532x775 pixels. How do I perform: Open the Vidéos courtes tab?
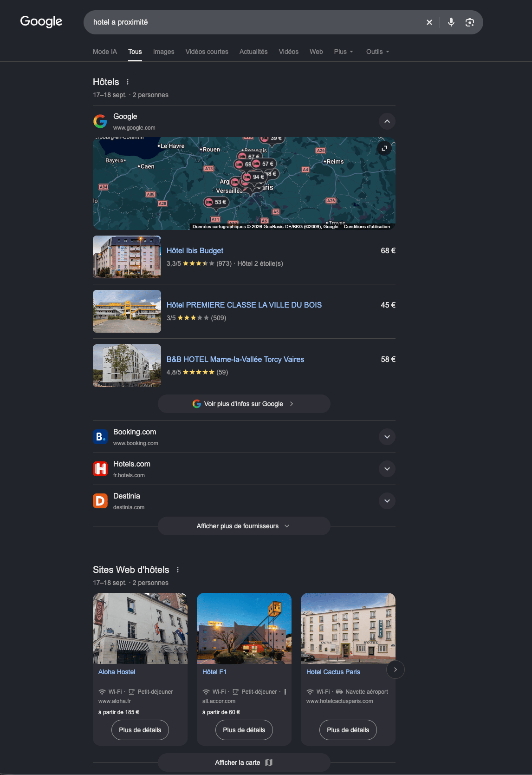(x=207, y=52)
